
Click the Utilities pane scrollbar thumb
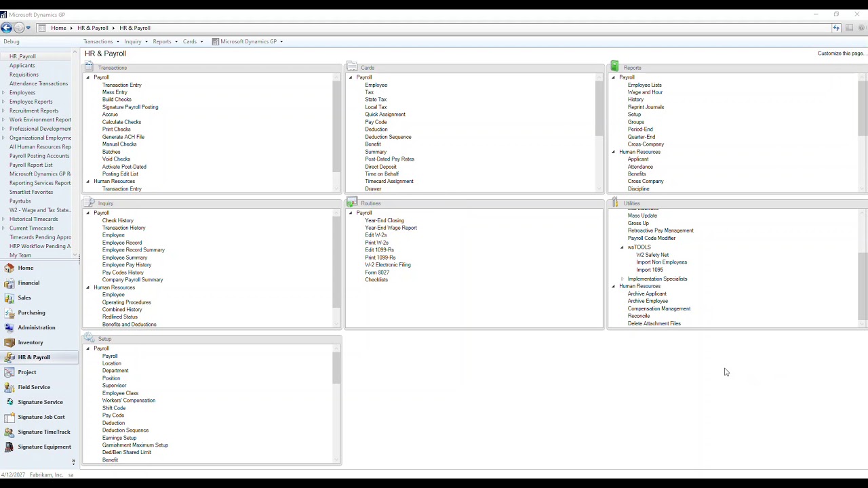click(863, 285)
